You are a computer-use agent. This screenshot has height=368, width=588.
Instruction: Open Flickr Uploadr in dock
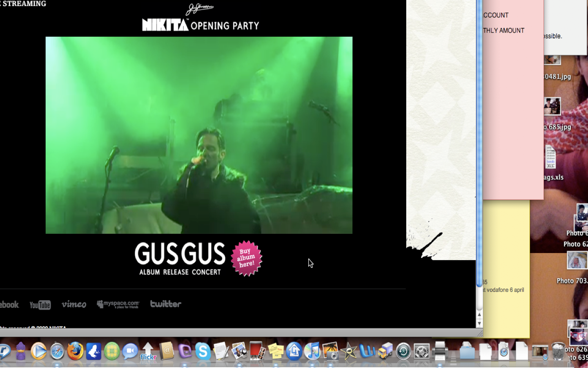[148, 352]
